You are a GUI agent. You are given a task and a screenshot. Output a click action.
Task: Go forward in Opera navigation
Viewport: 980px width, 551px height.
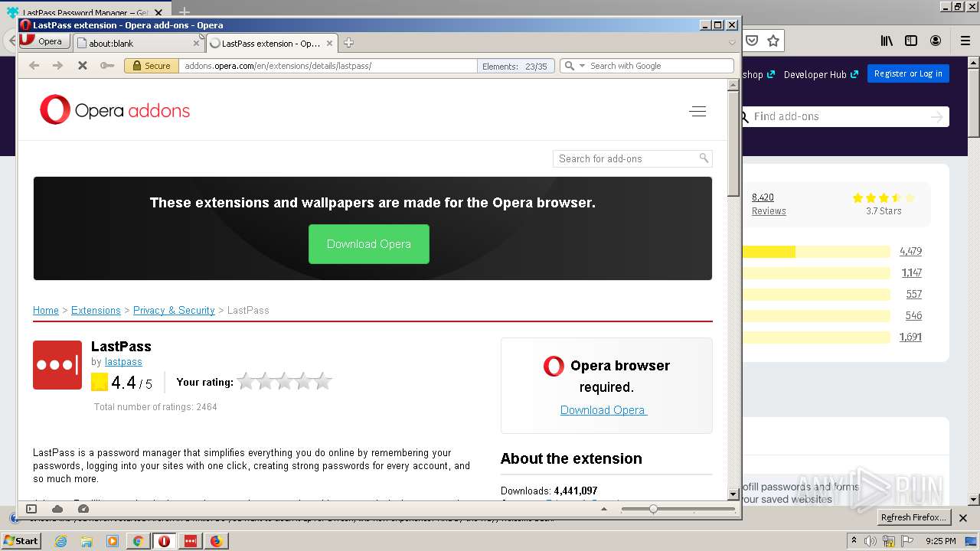(57, 66)
